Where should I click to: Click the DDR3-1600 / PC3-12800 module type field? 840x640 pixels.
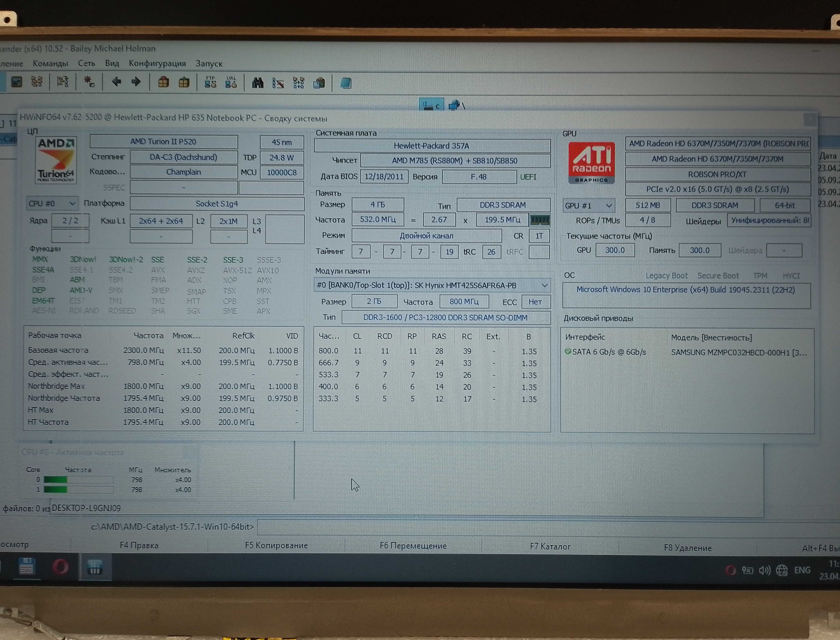pos(446,317)
